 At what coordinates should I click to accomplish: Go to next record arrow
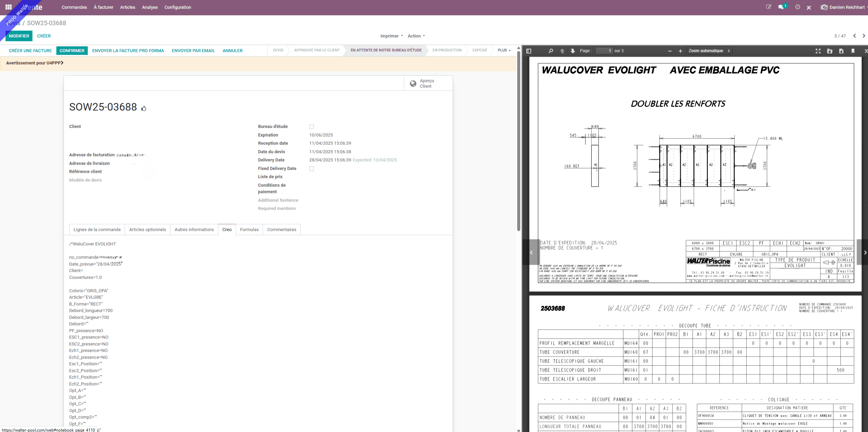pos(864,36)
